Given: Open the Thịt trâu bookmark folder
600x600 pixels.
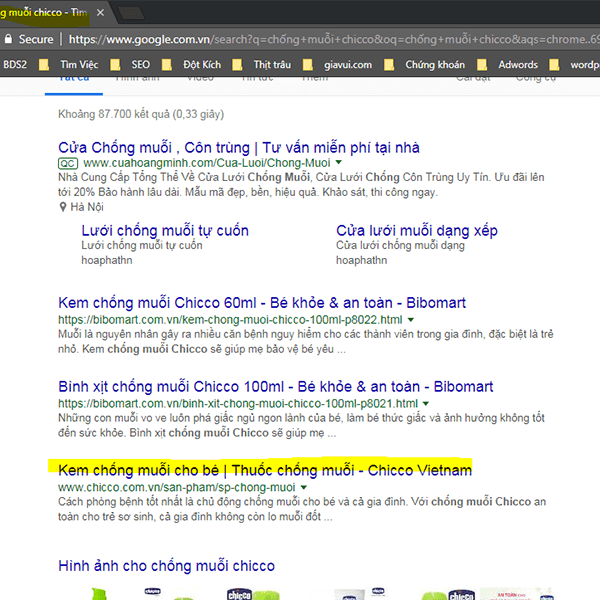Looking at the screenshot, I should pos(262,65).
